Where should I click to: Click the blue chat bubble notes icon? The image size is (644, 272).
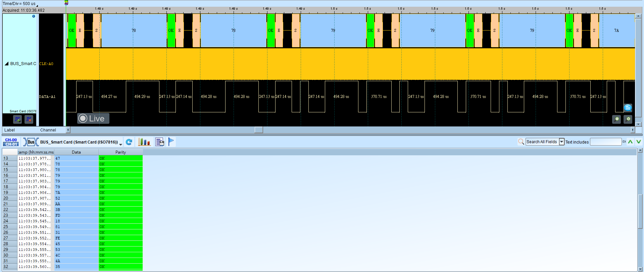click(628, 108)
